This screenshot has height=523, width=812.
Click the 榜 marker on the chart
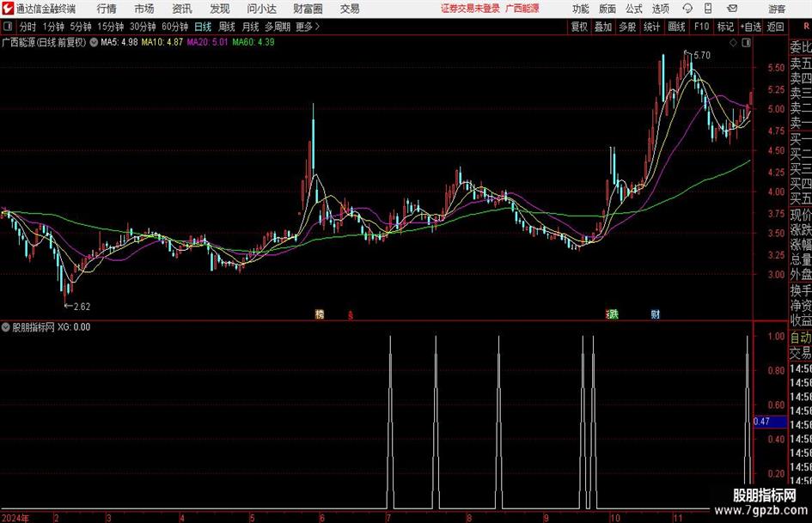320,314
